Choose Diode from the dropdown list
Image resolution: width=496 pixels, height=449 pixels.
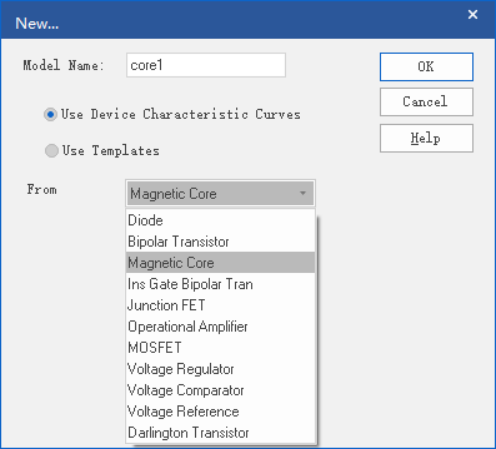[220, 220]
